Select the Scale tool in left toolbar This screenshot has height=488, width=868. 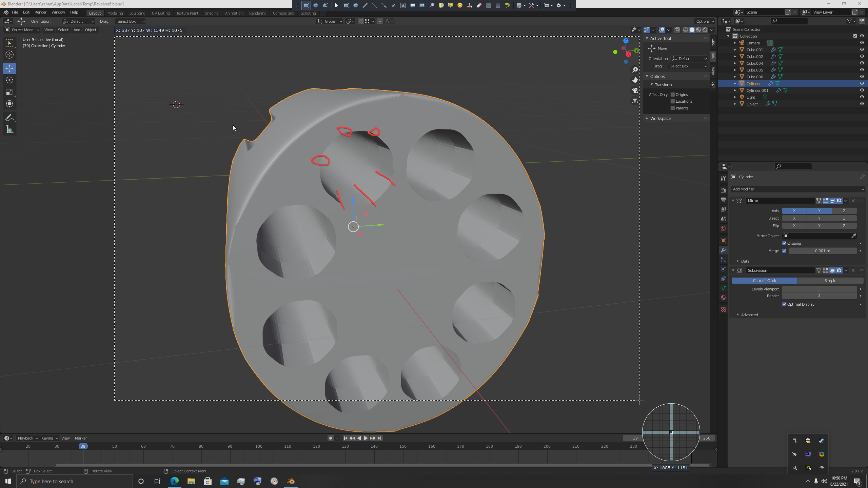(x=9, y=92)
